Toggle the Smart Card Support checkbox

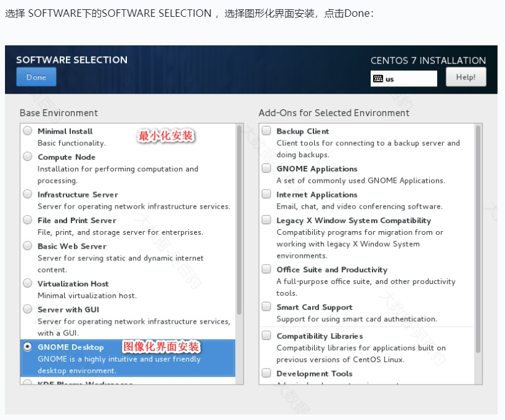pos(266,306)
